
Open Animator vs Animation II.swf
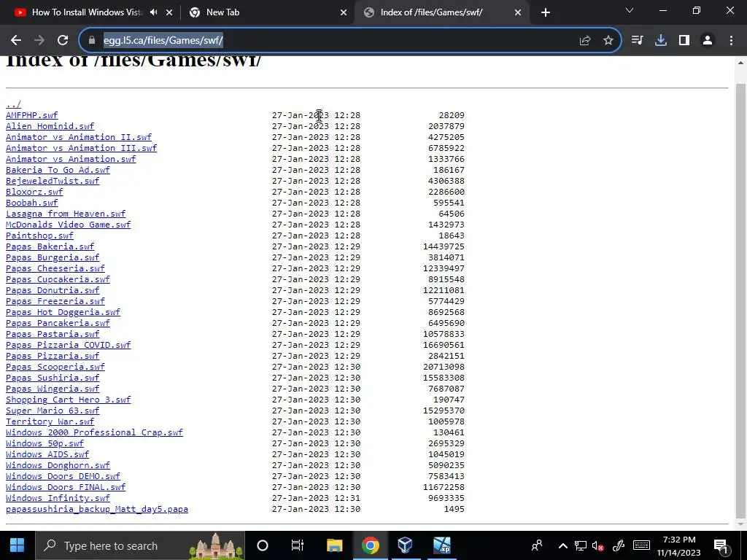click(x=79, y=137)
